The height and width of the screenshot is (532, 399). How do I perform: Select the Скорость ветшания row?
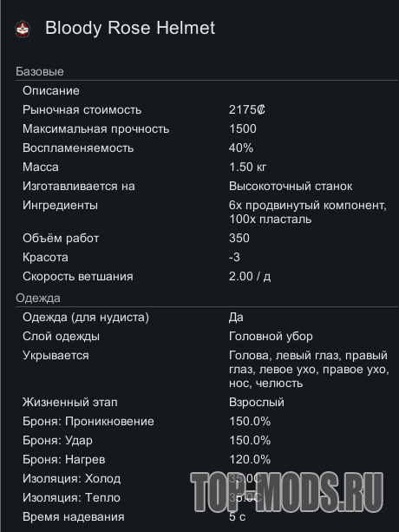coord(206,276)
